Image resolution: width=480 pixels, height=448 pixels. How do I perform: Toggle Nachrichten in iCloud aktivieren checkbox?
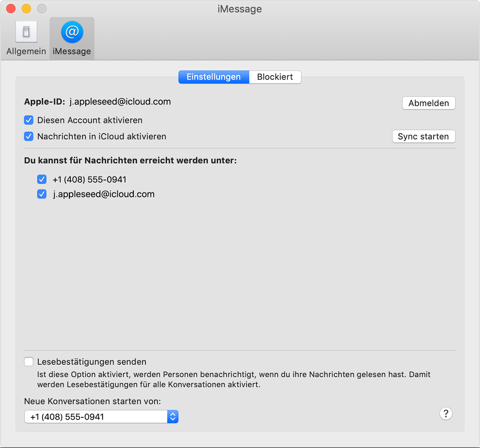(x=29, y=136)
